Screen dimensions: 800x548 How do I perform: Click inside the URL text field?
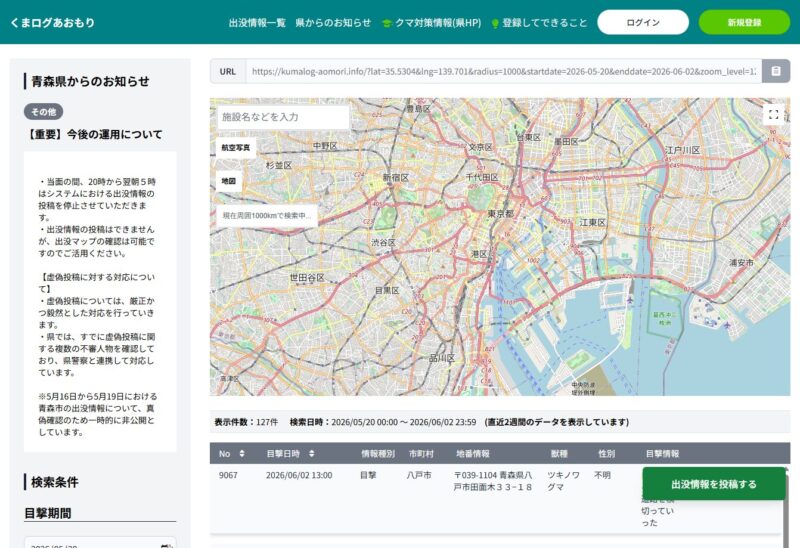point(504,71)
